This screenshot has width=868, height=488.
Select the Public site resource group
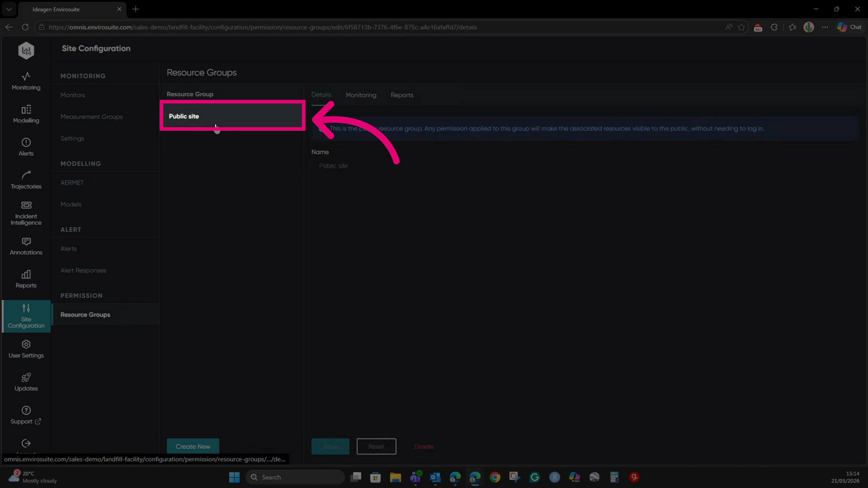tap(232, 116)
